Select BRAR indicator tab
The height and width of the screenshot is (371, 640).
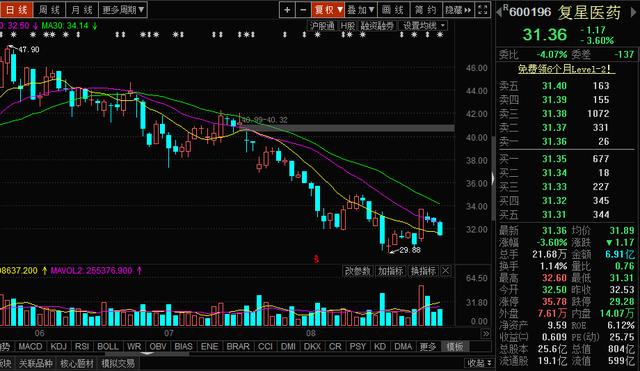pyautogui.click(x=238, y=347)
